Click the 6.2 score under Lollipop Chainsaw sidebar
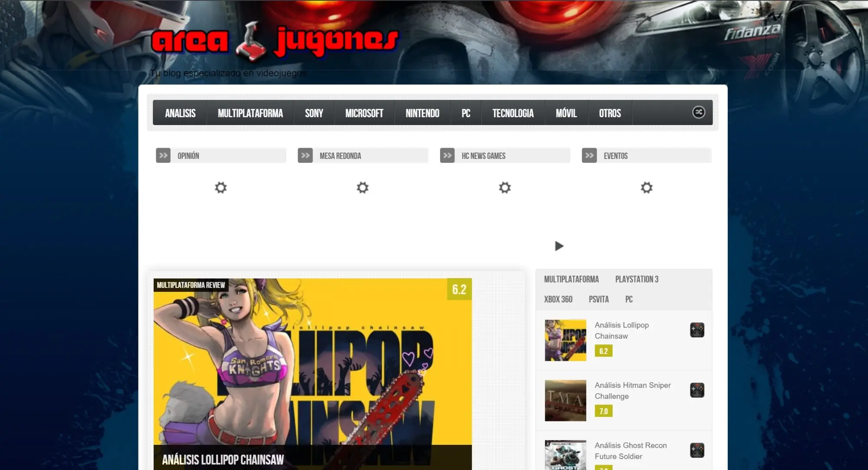The width and height of the screenshot is (868, 470). coord(603,351)
